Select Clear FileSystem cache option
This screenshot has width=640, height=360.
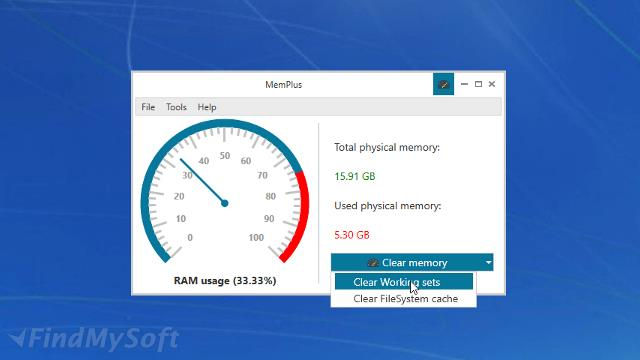tap(404, 299)
